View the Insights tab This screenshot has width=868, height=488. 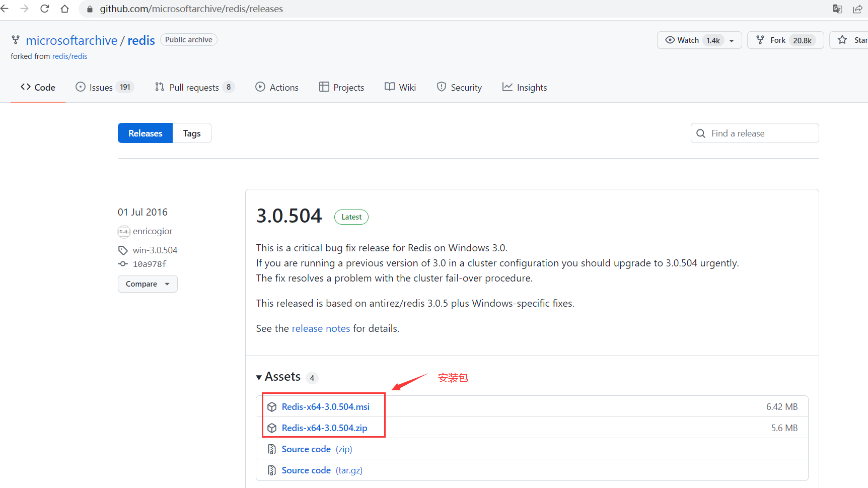(x=525, y=87)
